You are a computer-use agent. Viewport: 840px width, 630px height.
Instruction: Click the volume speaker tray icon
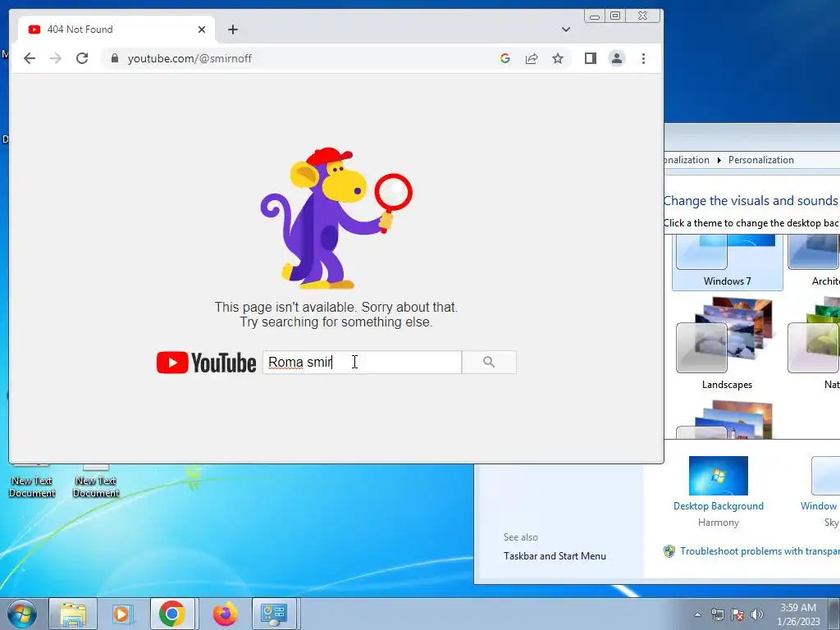756,614
